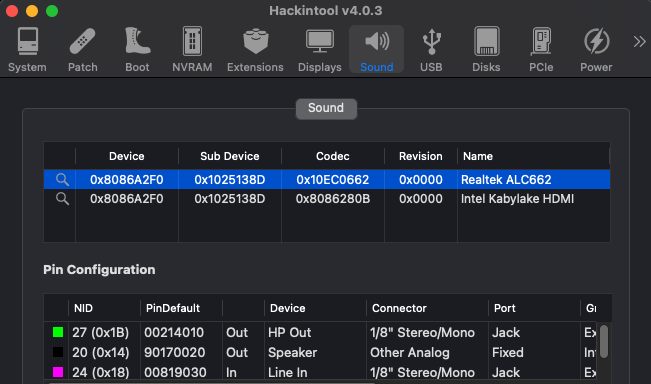Expand the toolbar overflow chevron
Viewport: 651px width, 384px height.
(639, 42)
